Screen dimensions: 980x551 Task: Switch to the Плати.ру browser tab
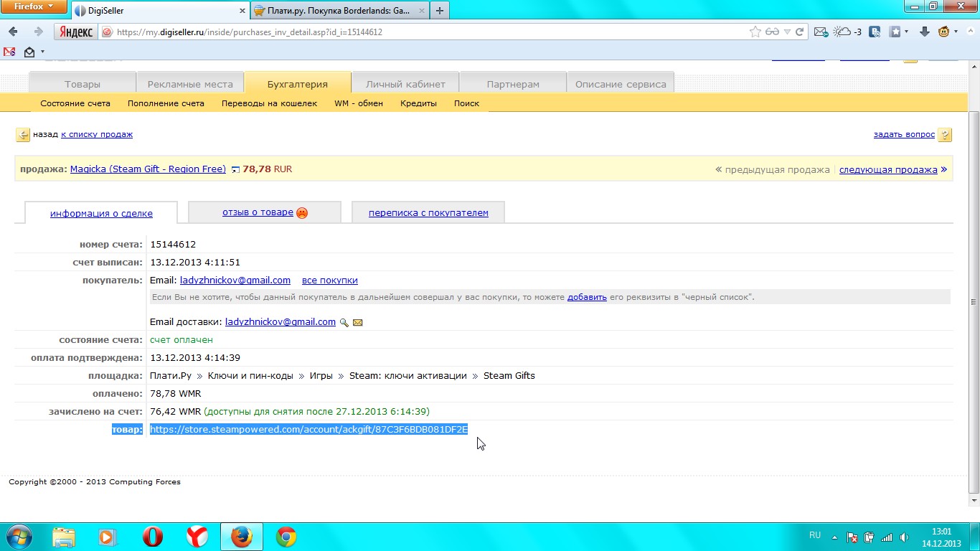click(x=339, y=11)
